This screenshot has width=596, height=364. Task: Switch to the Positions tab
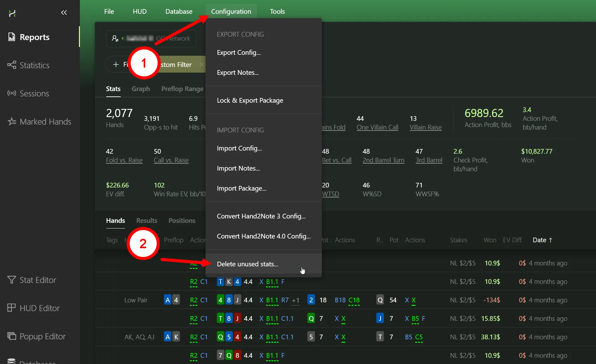182,221
